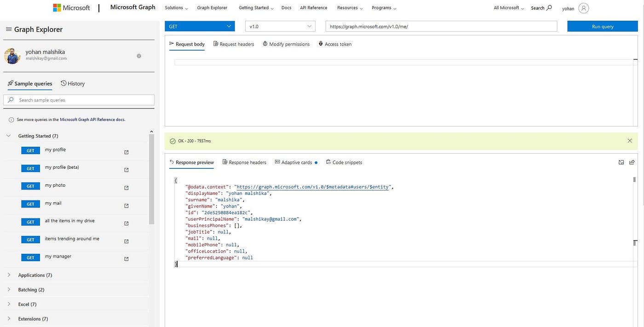Screen dimensions: 644x327
Task: Open the All Microsoft dropdown
Action: 508,8
